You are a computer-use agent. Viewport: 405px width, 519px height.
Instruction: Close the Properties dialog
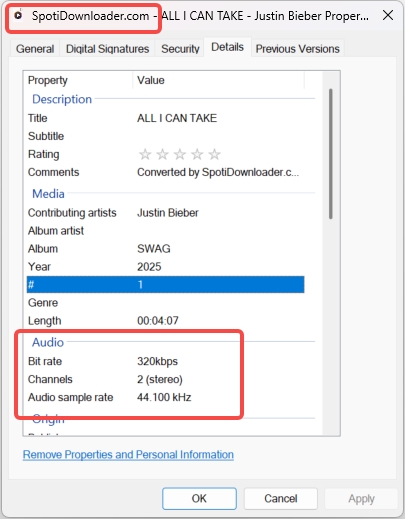388,15
